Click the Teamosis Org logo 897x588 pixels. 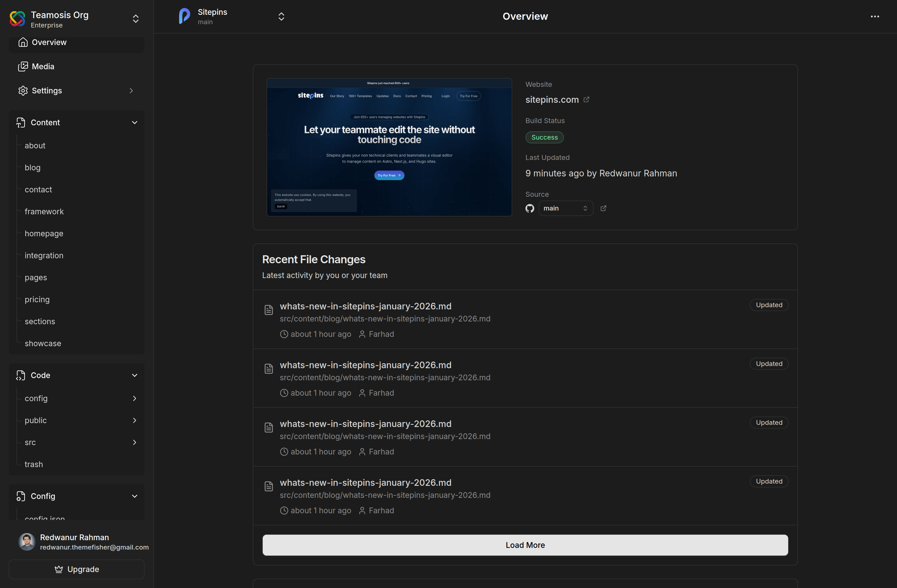tap(17, 18)
